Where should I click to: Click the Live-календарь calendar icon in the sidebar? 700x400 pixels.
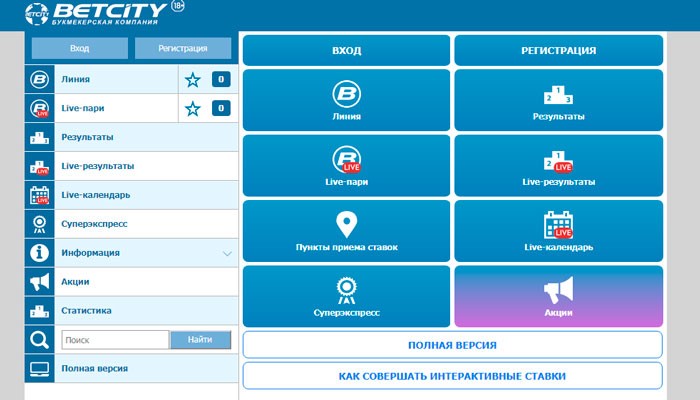click(39, 195)
